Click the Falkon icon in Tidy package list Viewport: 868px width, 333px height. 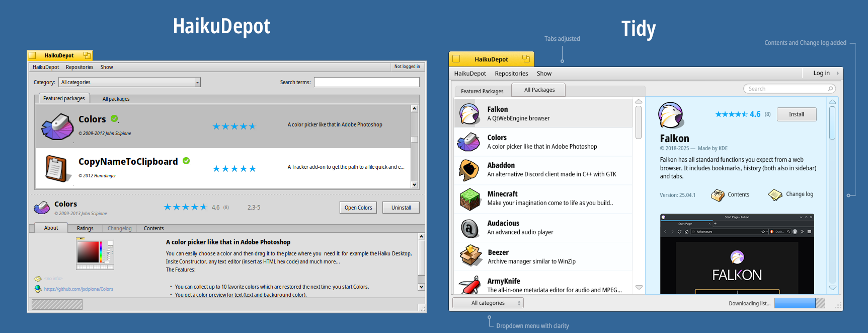tap(469, 114)
